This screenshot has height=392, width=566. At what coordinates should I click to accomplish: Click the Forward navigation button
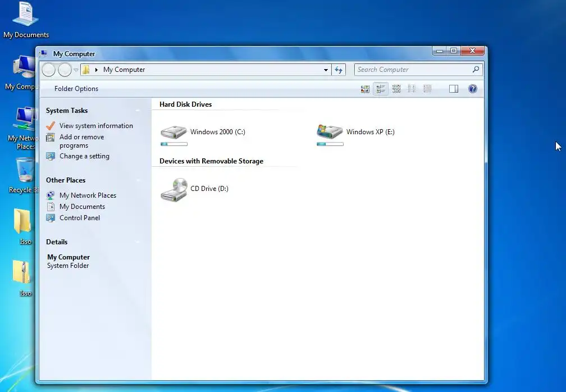click(65, 70)
